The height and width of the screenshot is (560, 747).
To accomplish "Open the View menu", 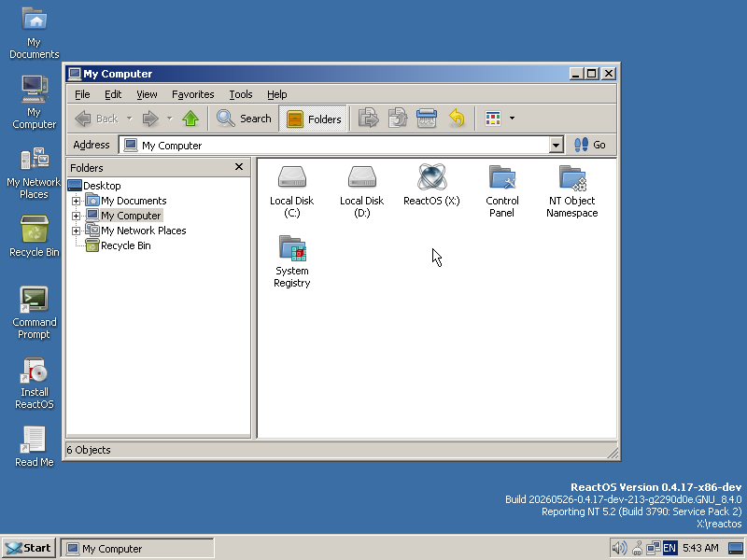I will pyautogui.click(x=147, y=94).
